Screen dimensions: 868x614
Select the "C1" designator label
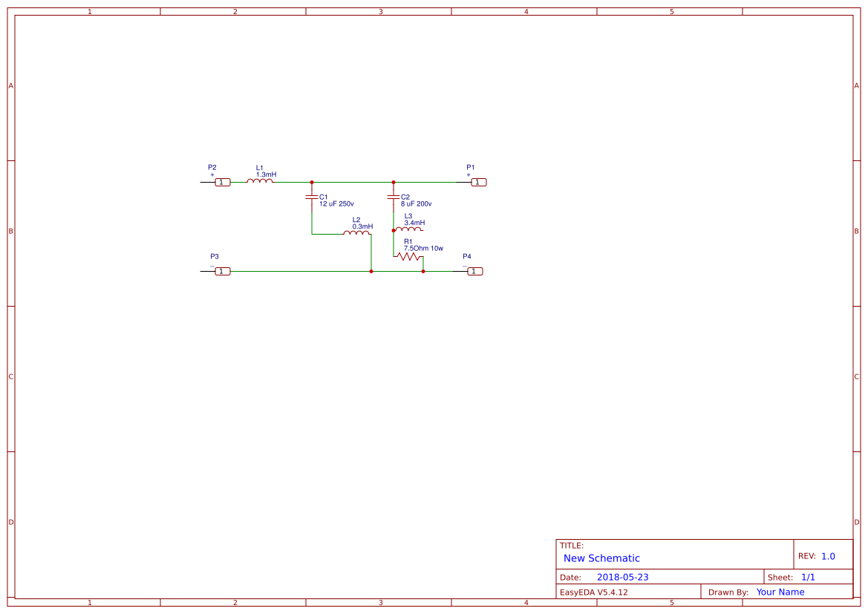point(324,197)
